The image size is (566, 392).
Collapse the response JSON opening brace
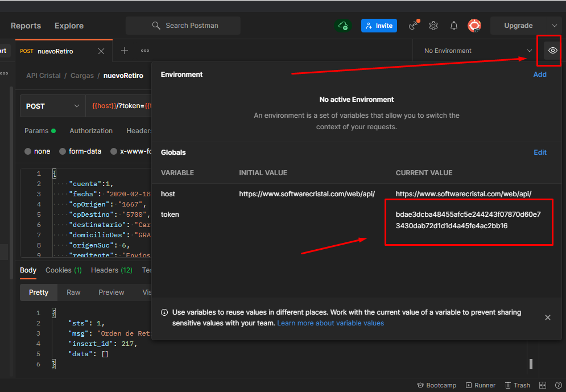point(54,313)
